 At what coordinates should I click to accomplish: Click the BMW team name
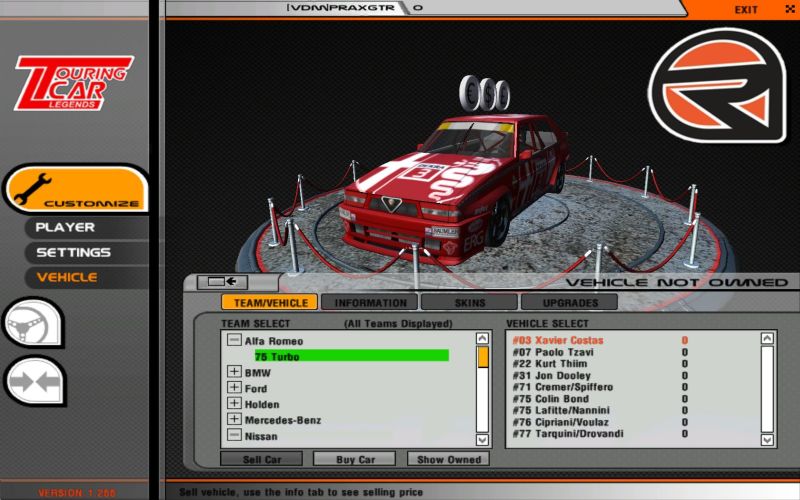pos(258,372)
